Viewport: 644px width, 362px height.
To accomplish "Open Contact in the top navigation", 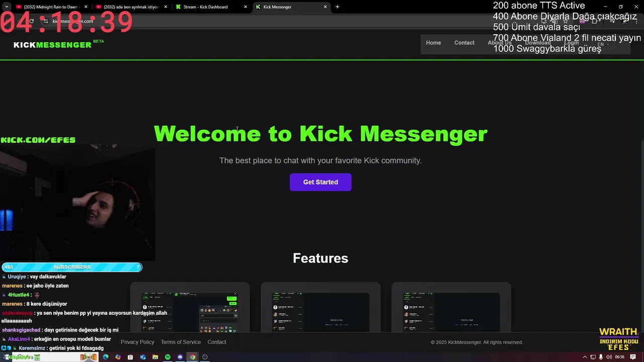I will point(464,43).
